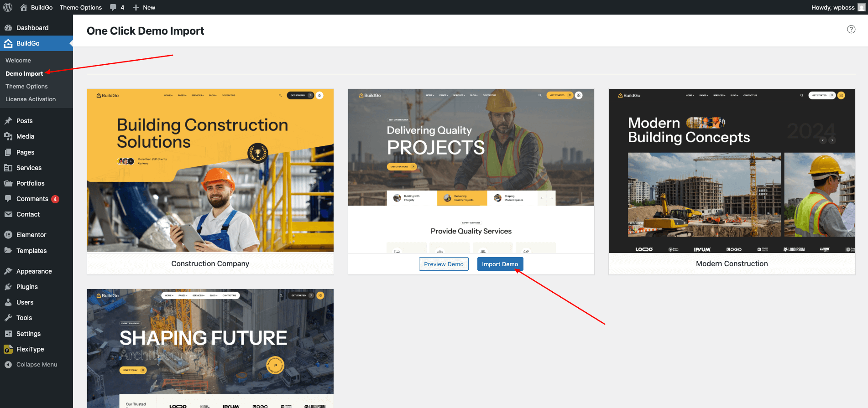
Task: Click the Construction Company demo title
Action: coord(210,263)
